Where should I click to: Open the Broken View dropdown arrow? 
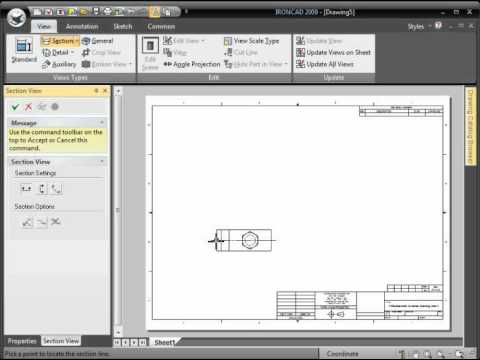click(130, 64)
